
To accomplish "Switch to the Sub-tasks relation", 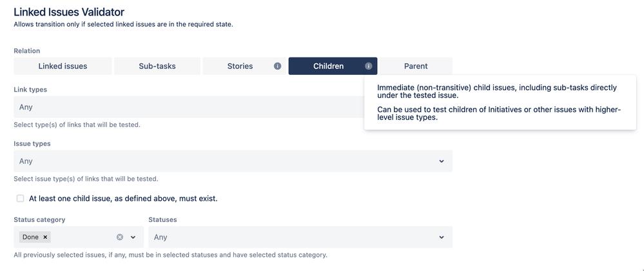I will coord(157,66).
